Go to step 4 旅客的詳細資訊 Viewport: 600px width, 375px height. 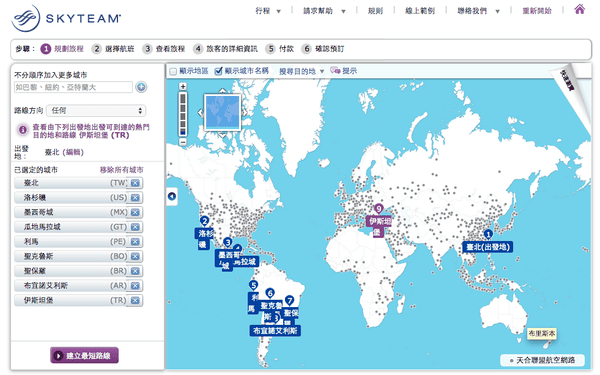pyautogui.click(x=225, y=49)
